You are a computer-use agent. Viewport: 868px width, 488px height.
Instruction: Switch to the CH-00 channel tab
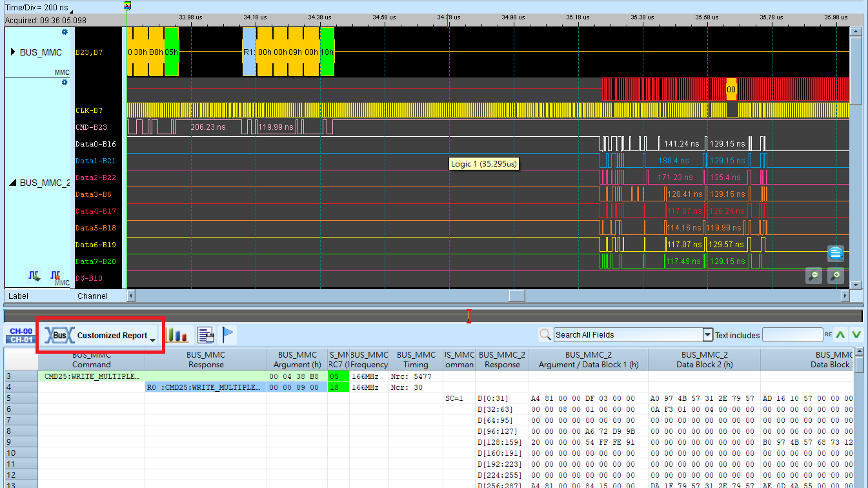tap(21, 331)
